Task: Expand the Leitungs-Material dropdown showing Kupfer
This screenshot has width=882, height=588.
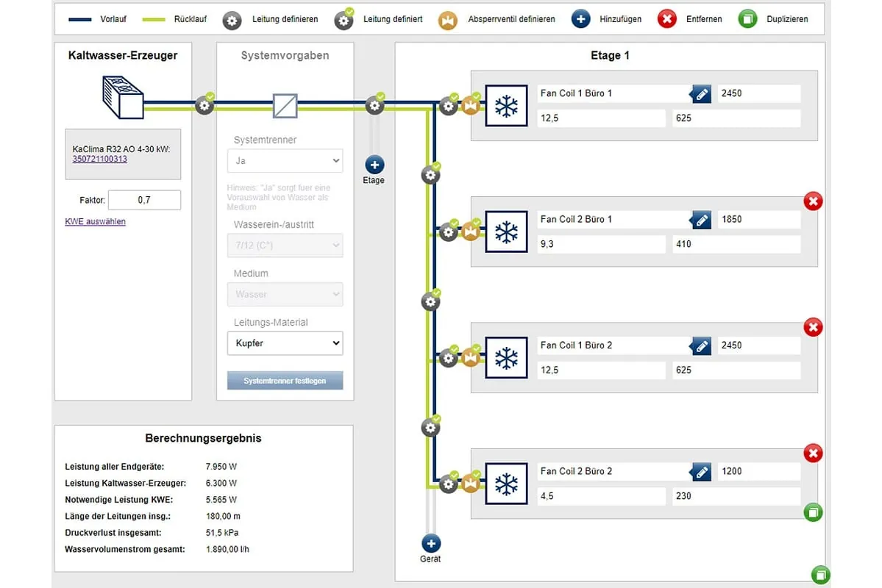Action: tap(285, 343)
